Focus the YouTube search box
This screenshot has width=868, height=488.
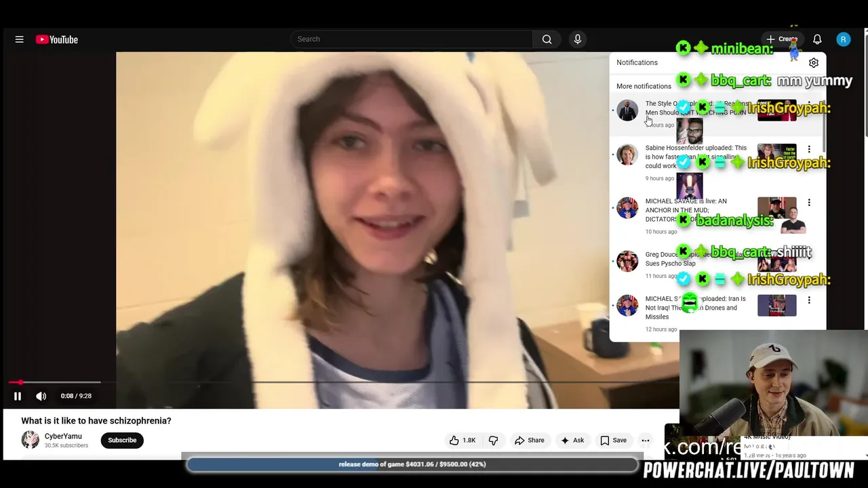(412, 39)
